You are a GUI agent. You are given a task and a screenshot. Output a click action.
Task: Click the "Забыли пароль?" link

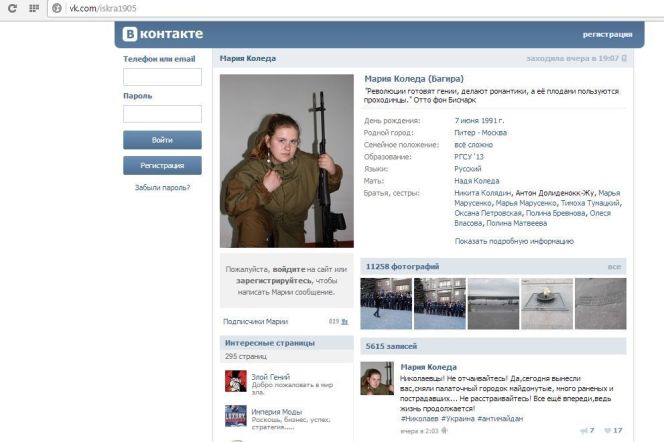pyautogui.click(x=162, y=187)
